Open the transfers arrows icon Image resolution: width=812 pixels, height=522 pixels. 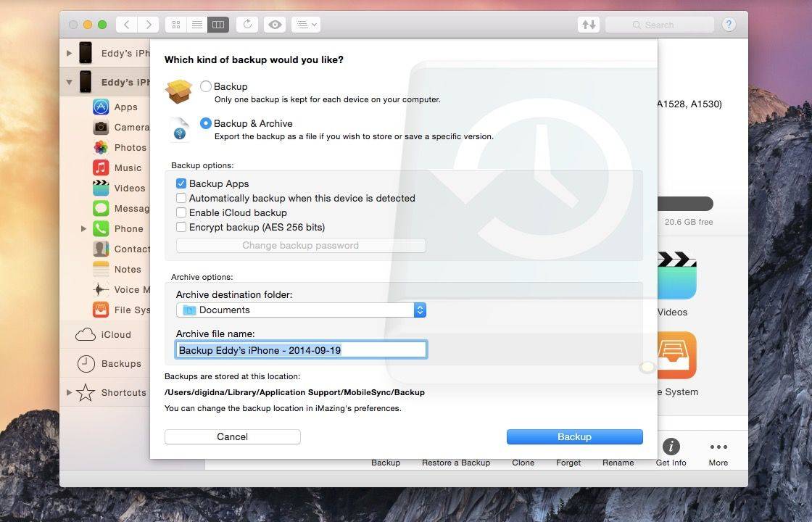(589, 25)
